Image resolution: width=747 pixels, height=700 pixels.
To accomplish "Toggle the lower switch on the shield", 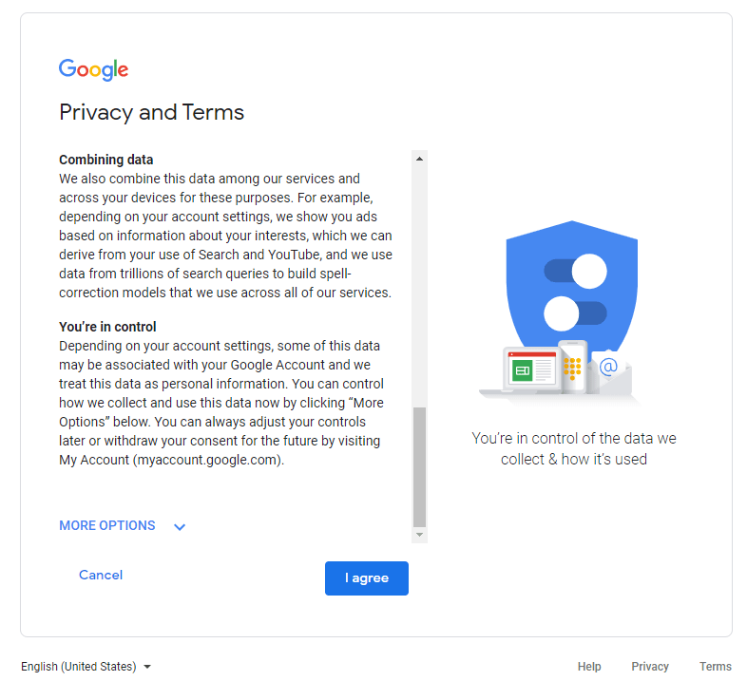I will 576,312.
